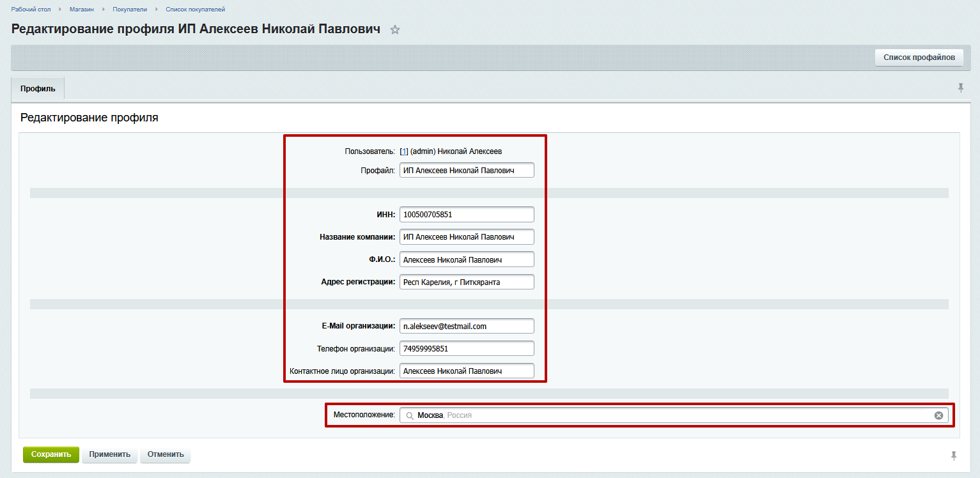Viewport: 980px width, 478px height.
Task: Click the search magnifier in Местоположение field
Action: [x=410, y=416]
